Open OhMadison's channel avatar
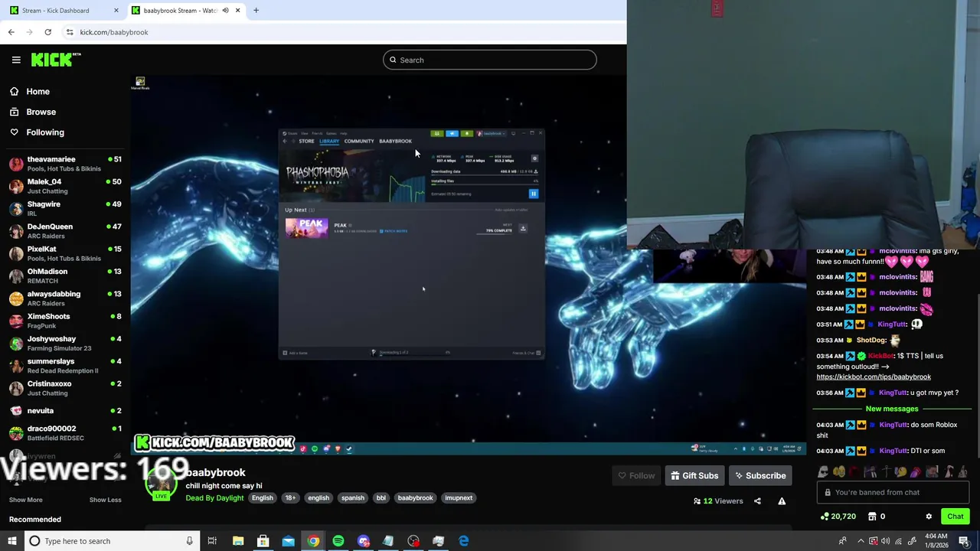This screenshot has height=551, width=980. 16,275
